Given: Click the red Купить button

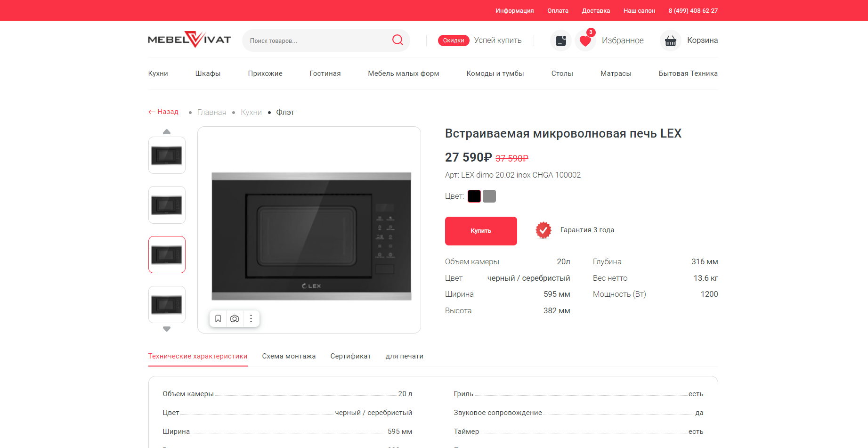Looking at the screenshot, I should (x=481, y=231).
